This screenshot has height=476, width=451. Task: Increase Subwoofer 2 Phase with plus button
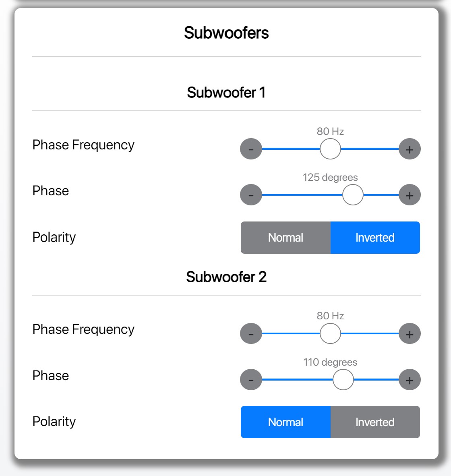[410, 379]
